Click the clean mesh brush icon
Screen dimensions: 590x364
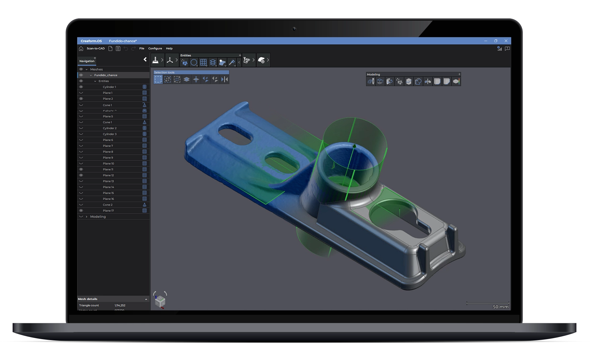click(x=155, y=60)
